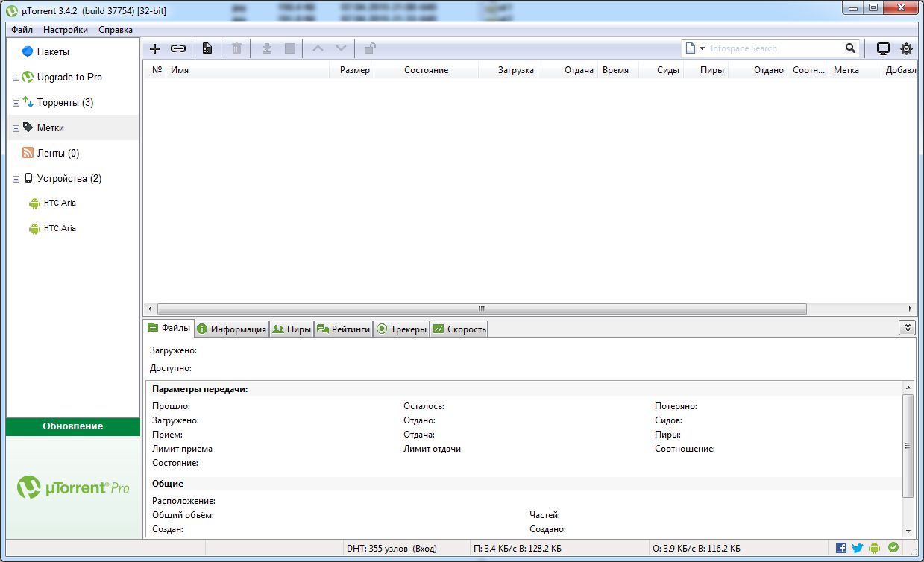Expand Upgrade to Pro tree node
Image resolution: width=924 pixels, height=562 pixels.
tap(16, 78)
